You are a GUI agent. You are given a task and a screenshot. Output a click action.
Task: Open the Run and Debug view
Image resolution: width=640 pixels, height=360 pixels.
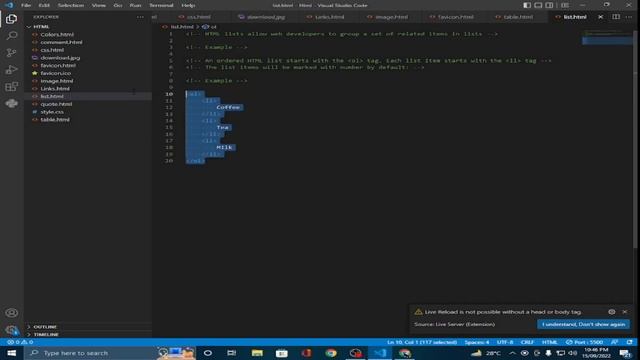tap(11, 70)
